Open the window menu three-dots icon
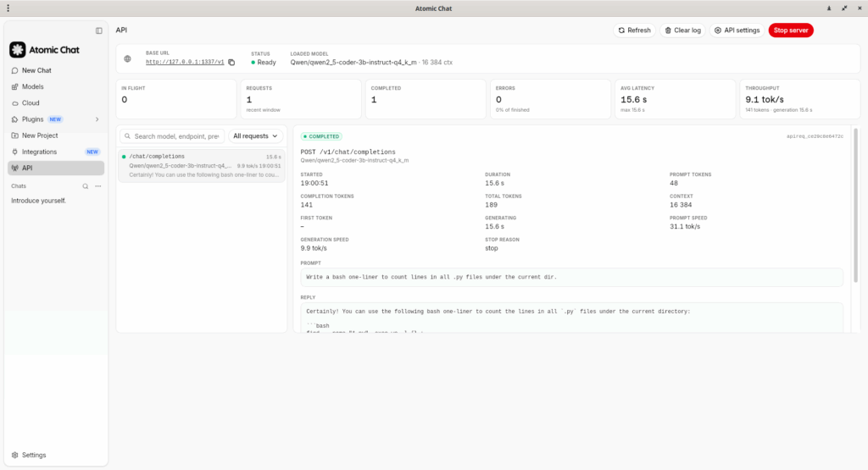 click(x=8, y=8)
